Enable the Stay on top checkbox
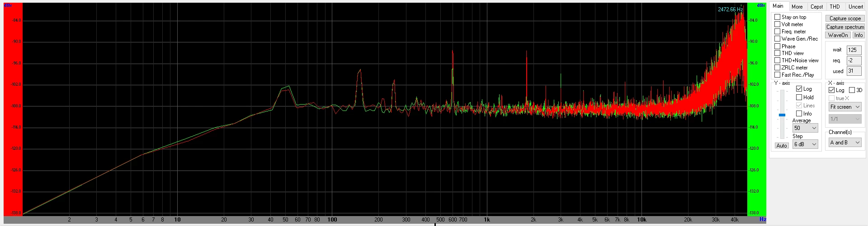The height and width of the screenshot is (226, 868). click(778, 17)
